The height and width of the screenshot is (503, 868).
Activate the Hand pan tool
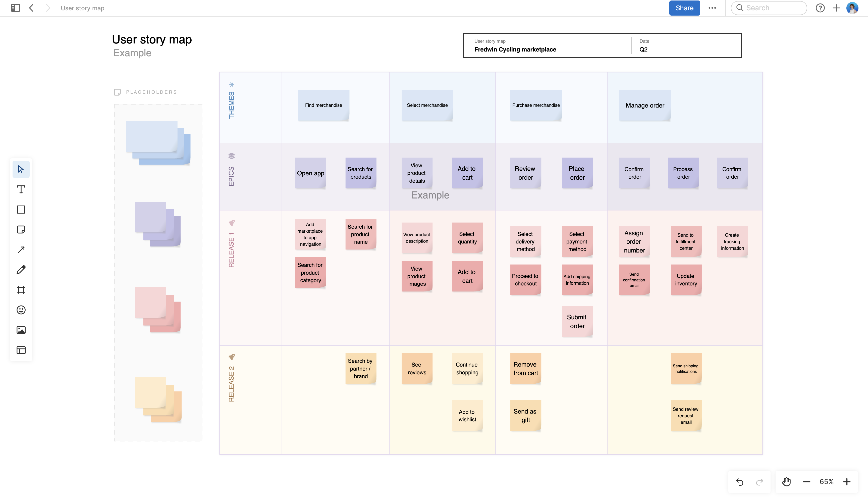pyautogui.click(x=786, y=482)
